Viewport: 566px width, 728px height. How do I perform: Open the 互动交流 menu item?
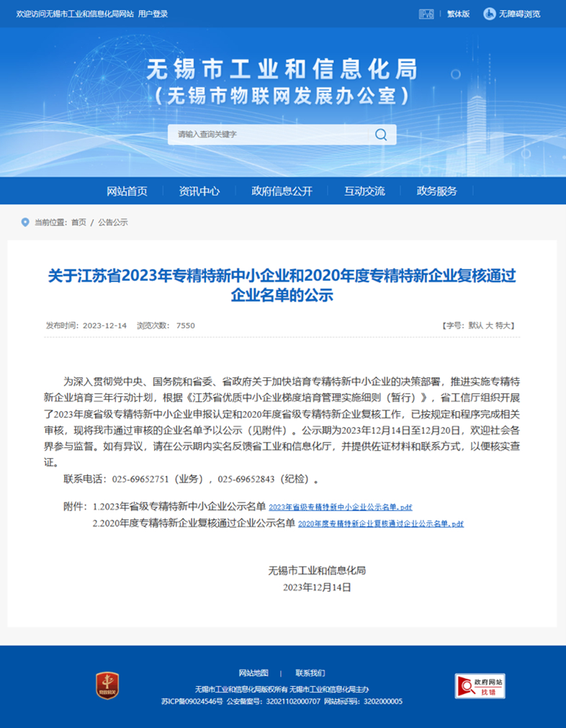tap(364, 192)
